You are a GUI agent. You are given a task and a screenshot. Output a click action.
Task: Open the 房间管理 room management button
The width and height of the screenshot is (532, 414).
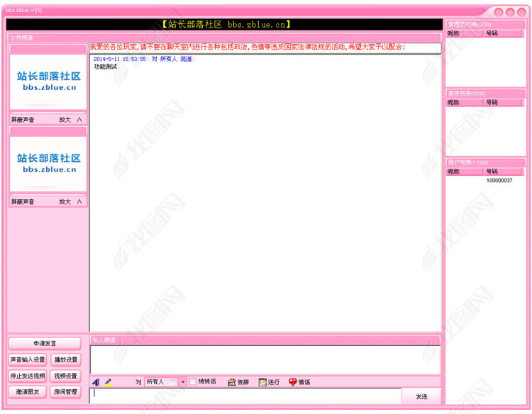(66, 391)
